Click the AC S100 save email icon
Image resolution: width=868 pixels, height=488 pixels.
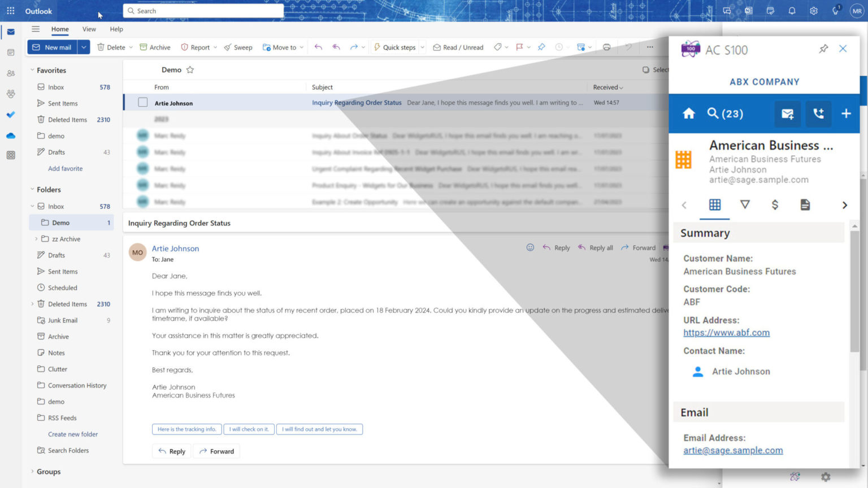pos(787,114)
